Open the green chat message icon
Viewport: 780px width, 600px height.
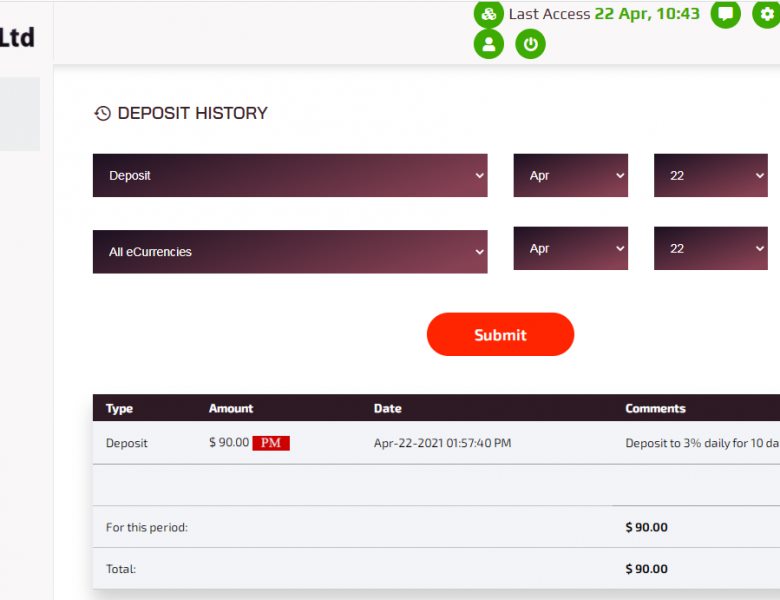[725, 14]
